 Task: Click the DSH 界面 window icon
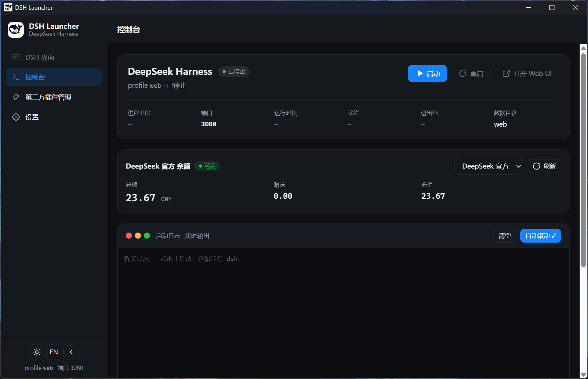[x=16, y=57]
